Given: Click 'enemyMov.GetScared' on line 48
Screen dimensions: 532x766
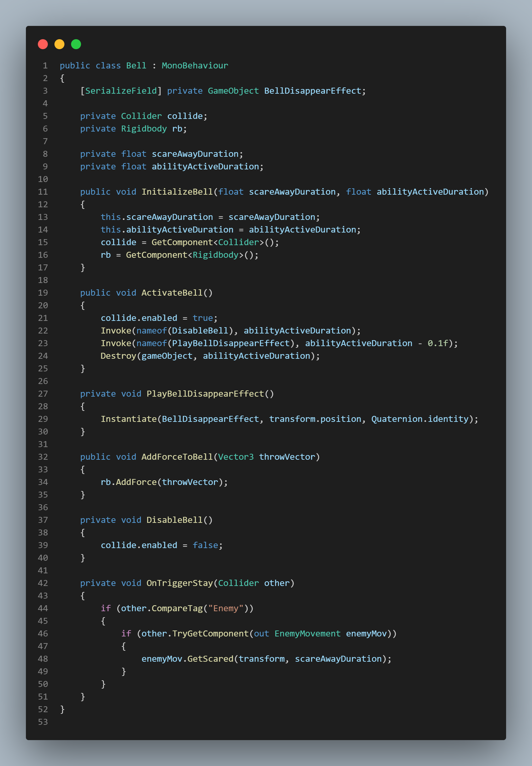Looking at the screenshot, I should click(x=187, y=659).
